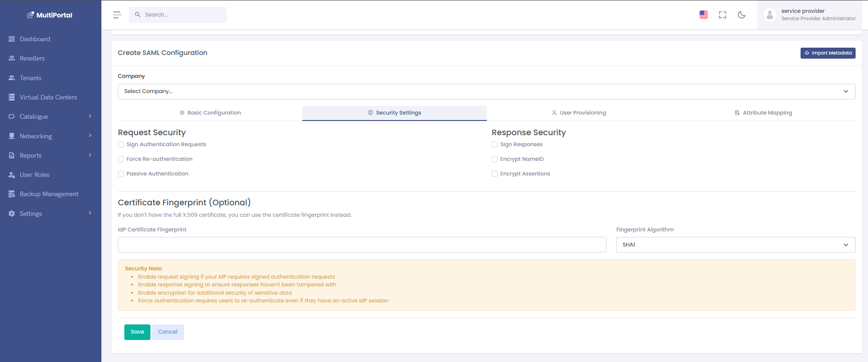Screen dimensions: 868x362
Task: Click the User Provisioning person icon
Action: [554, 113]
